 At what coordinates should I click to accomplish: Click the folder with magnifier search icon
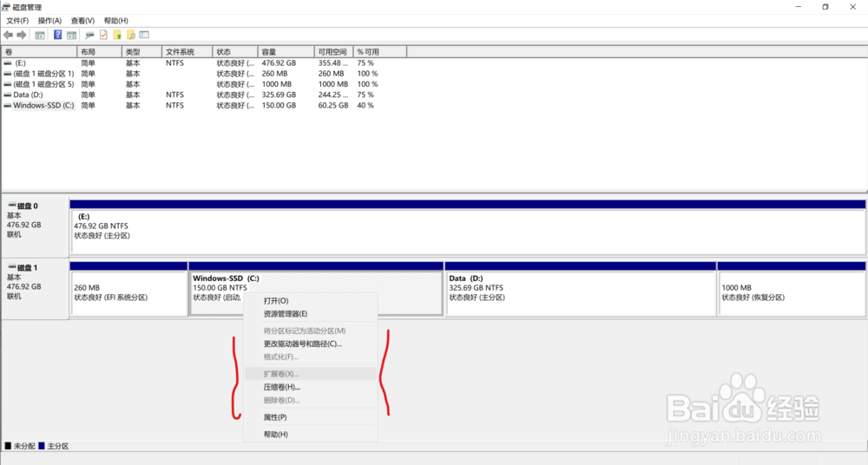click(131, 35)
